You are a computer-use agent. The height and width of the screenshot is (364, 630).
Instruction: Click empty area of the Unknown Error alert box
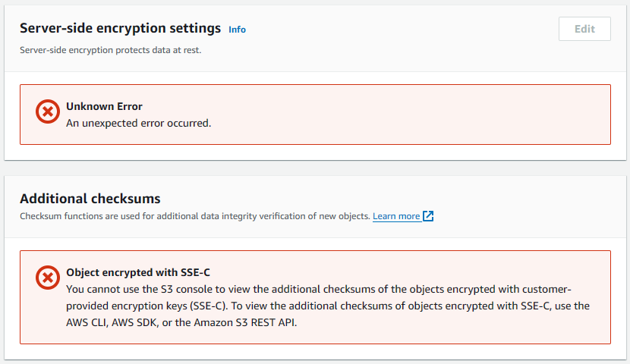[402, 115]
